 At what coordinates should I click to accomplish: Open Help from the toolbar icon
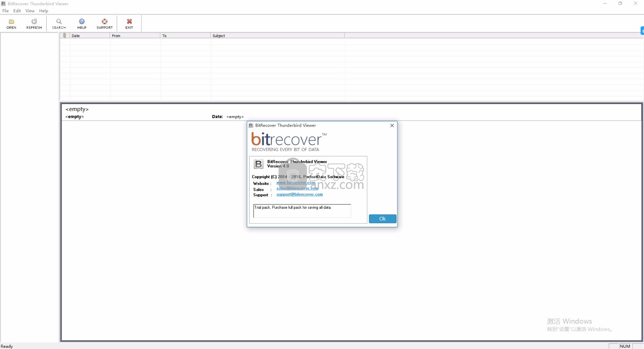coord(82,22)
